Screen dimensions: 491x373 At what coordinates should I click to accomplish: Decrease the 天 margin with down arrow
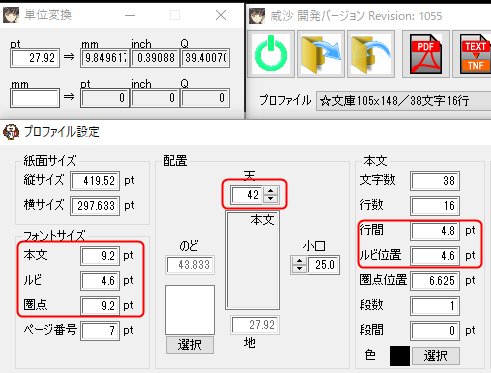point(270,198)
